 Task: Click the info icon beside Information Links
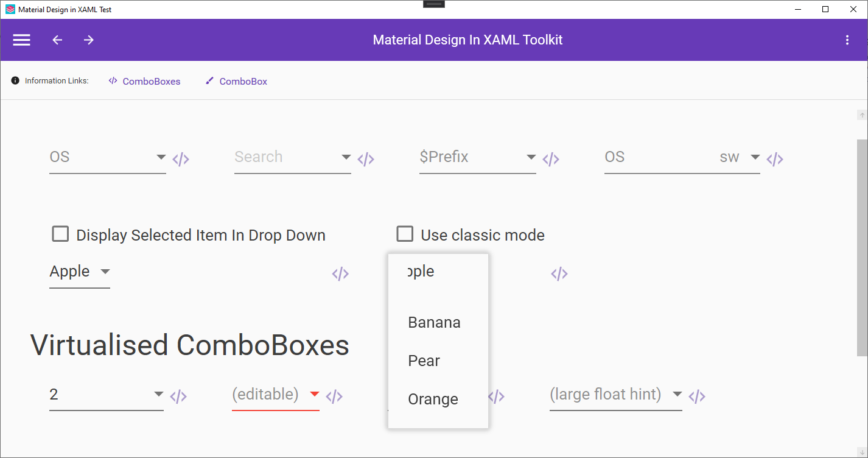[x=14, y=80]
